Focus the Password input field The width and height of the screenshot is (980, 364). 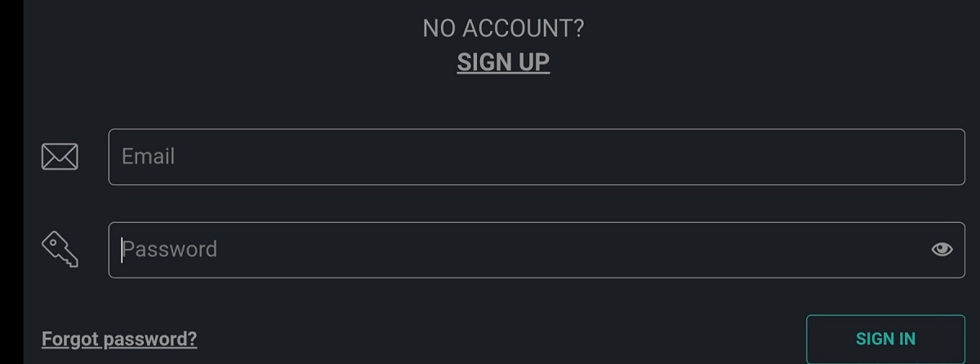[523, 250]
